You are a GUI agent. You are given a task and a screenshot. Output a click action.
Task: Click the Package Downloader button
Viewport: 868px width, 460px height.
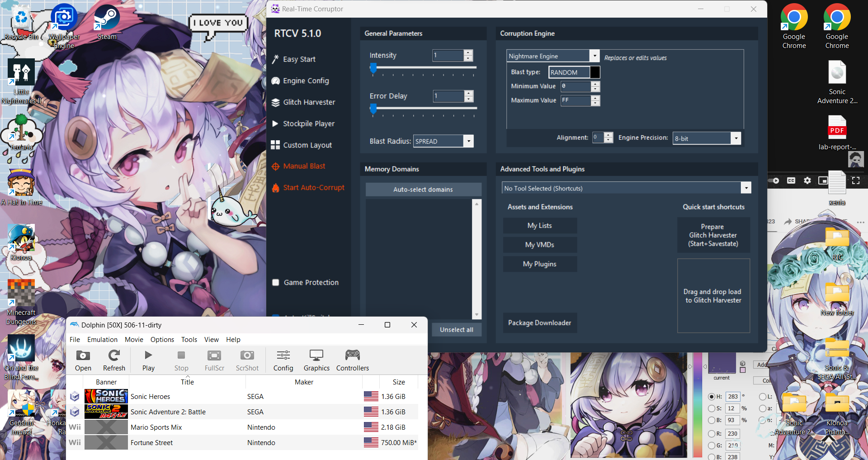click(539, 323)
